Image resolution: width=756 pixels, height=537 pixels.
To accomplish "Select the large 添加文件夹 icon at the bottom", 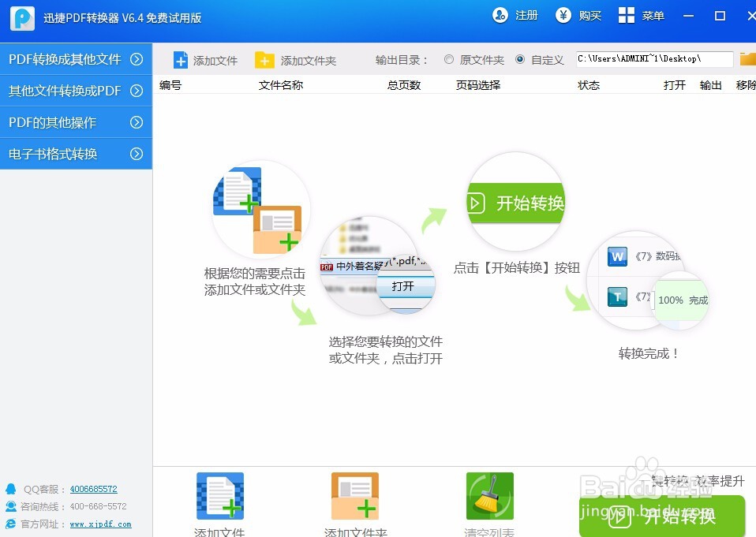I will 355,497.
